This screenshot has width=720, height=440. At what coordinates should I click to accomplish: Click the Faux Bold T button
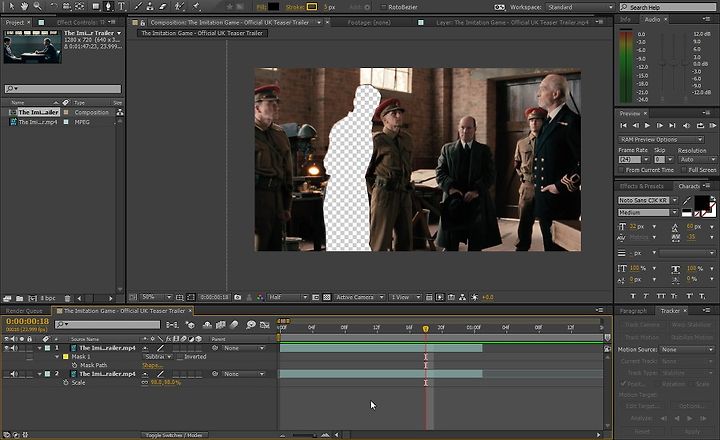633,296
